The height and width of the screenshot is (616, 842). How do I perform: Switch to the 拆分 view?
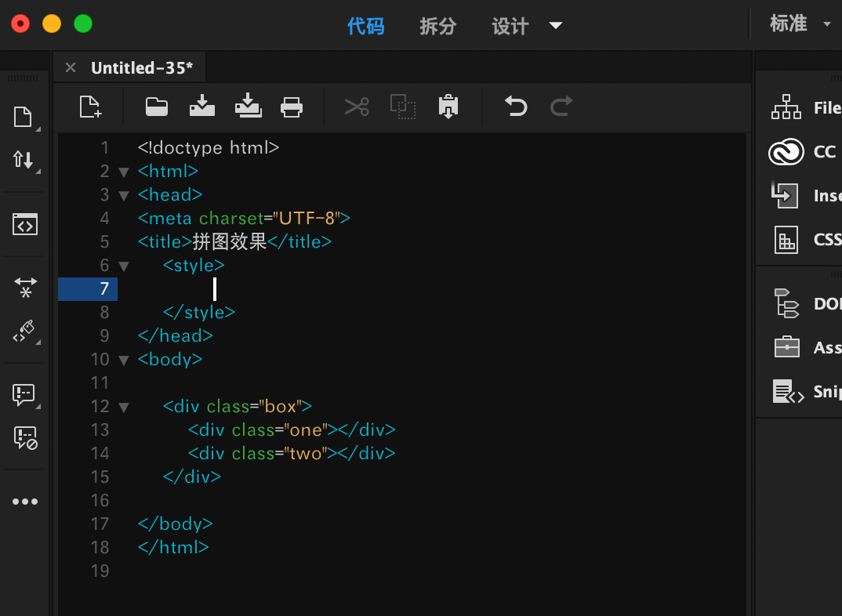(438, 26)
